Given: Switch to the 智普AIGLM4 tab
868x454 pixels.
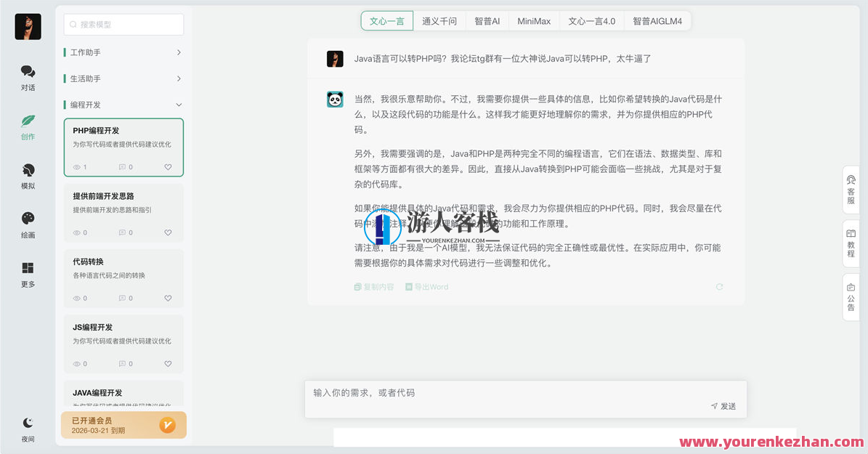Looking at the screenshot, I should 657,20.
